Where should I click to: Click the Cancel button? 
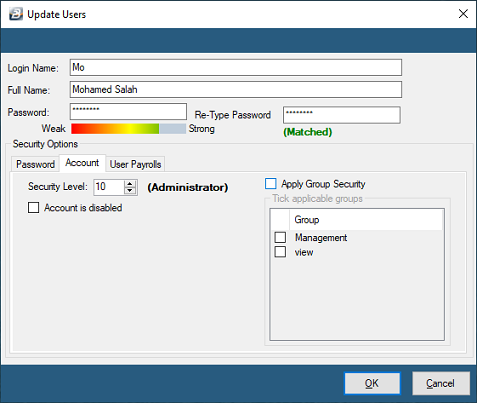pos(441,383)
